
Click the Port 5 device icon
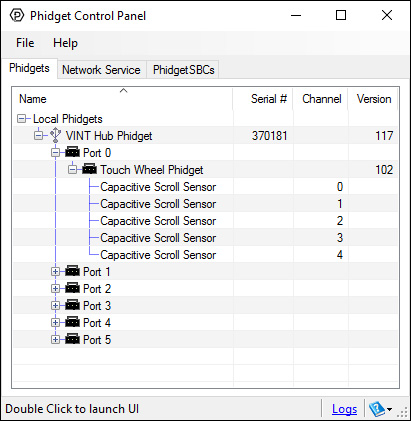point(72,339)
